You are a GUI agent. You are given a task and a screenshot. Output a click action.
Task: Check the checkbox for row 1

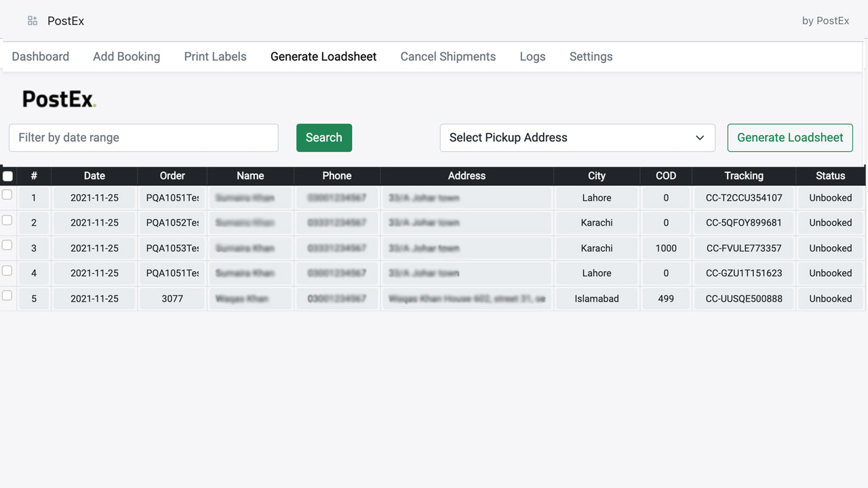7,195
